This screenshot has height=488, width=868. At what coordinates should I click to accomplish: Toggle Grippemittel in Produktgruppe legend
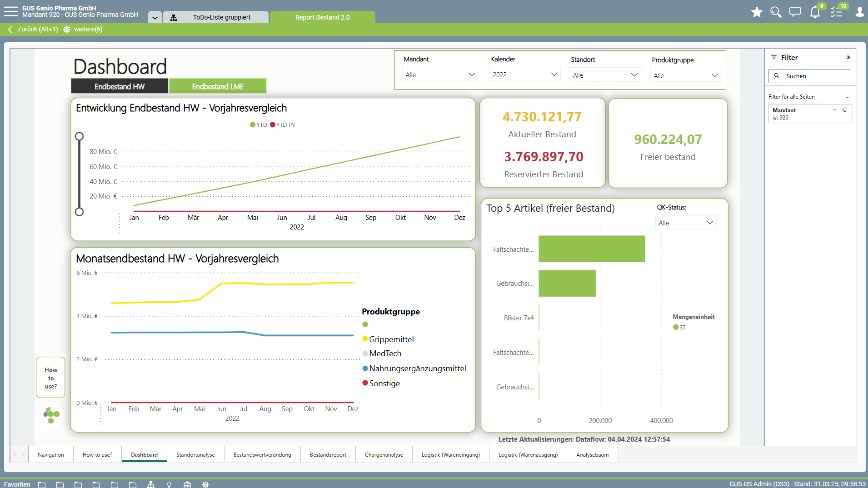coord(391,339)
